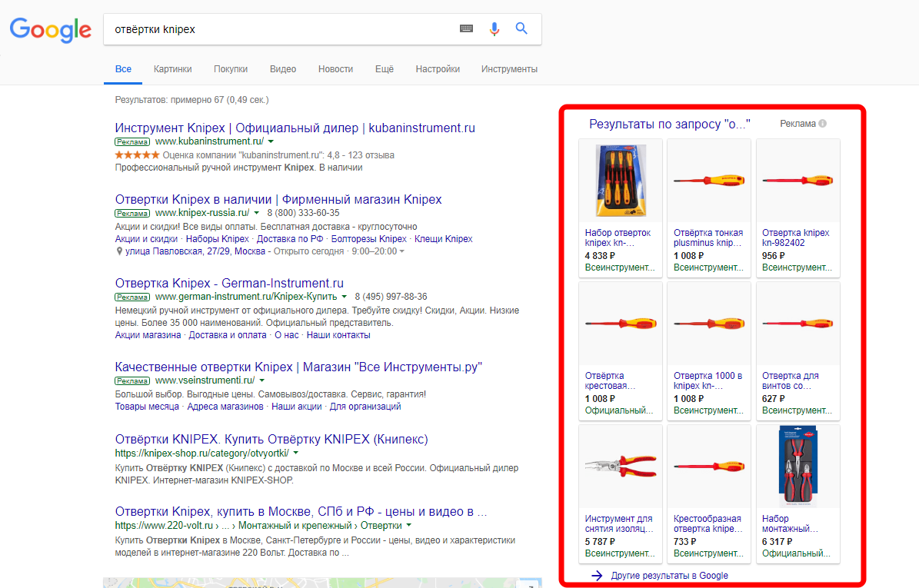The height and width of the screenshot is (588, 919).
Task: Click Акции магазина sitelink
Action: coord(148,335)
